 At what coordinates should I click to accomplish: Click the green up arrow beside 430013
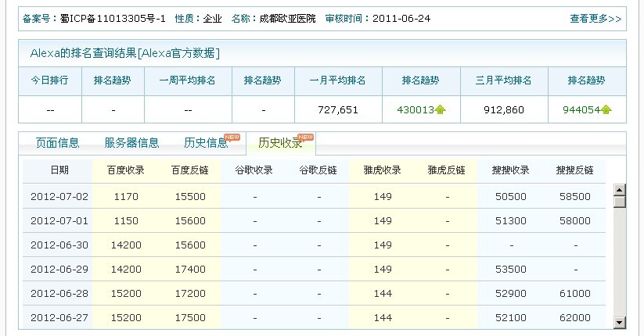tap(441, 110)
